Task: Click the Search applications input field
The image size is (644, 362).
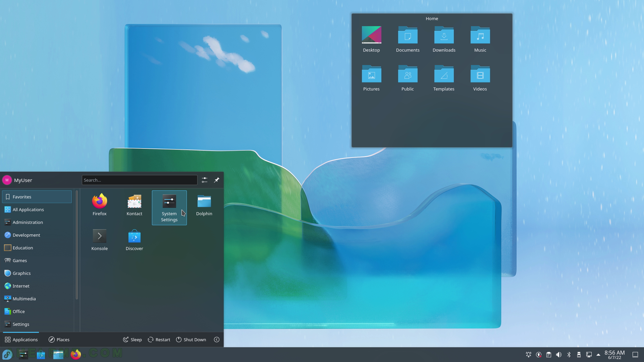Action: tap(139, 180)
